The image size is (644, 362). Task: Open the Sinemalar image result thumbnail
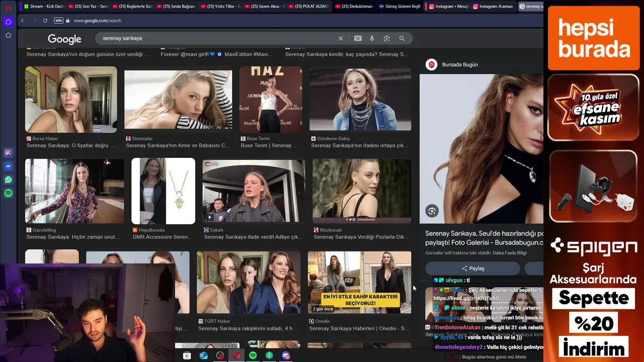[178, 100]
